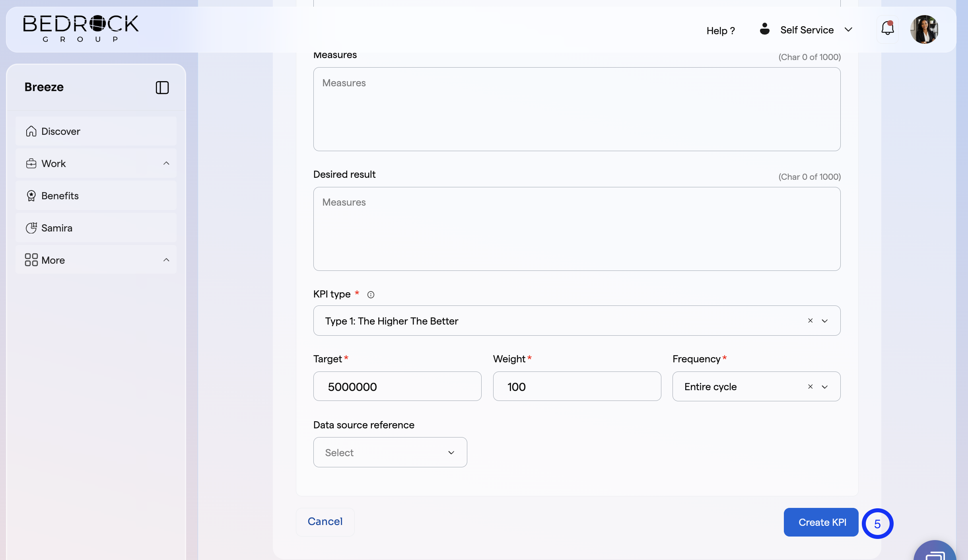Open the Discover menu item
The image size is (968, 560).
point(96,131)
